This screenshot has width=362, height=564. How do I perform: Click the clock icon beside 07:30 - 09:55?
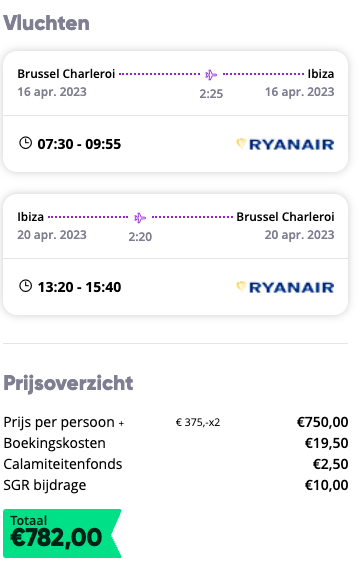point(25,143)
